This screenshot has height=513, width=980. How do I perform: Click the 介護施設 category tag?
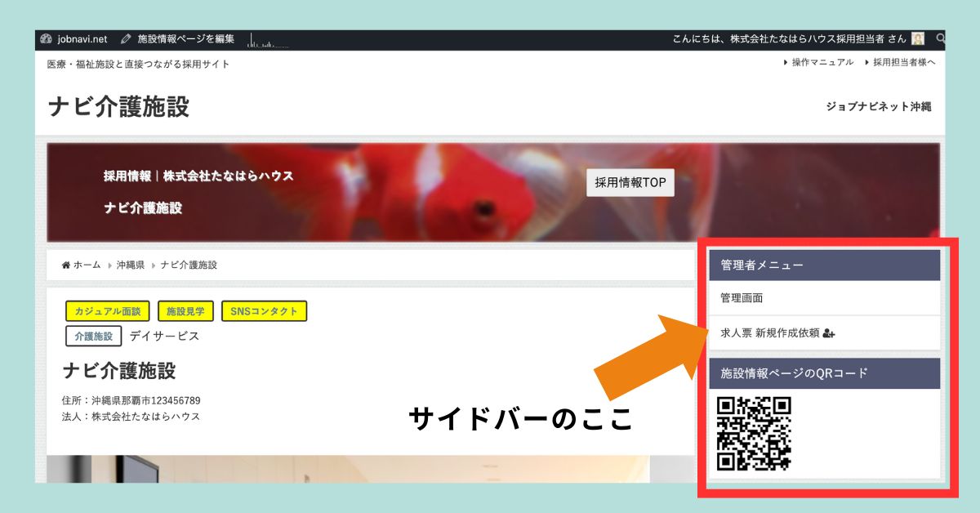[94, 336]
